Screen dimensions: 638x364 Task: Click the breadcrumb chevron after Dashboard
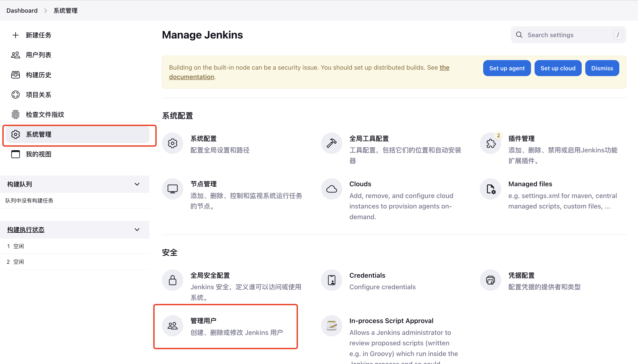[x=45, y=10]
